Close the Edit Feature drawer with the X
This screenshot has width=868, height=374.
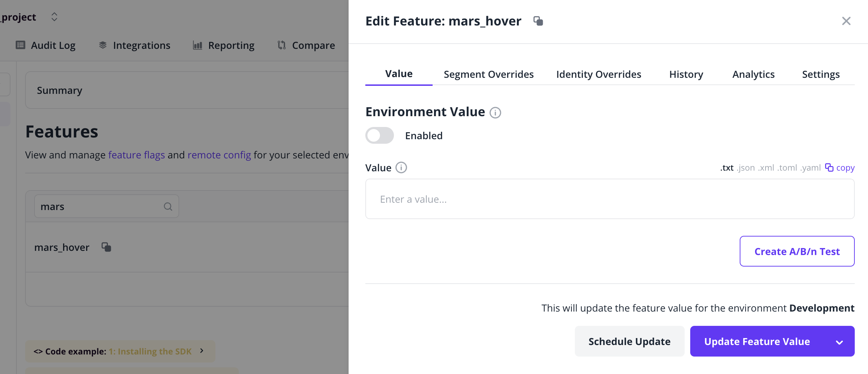coord(846,21)
